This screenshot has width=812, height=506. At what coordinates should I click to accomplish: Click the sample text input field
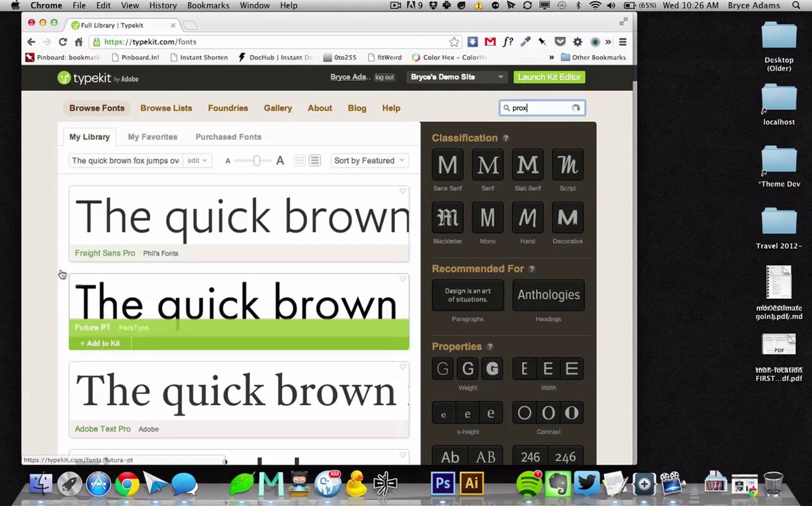pyautogui.click(x=126, y=160)
